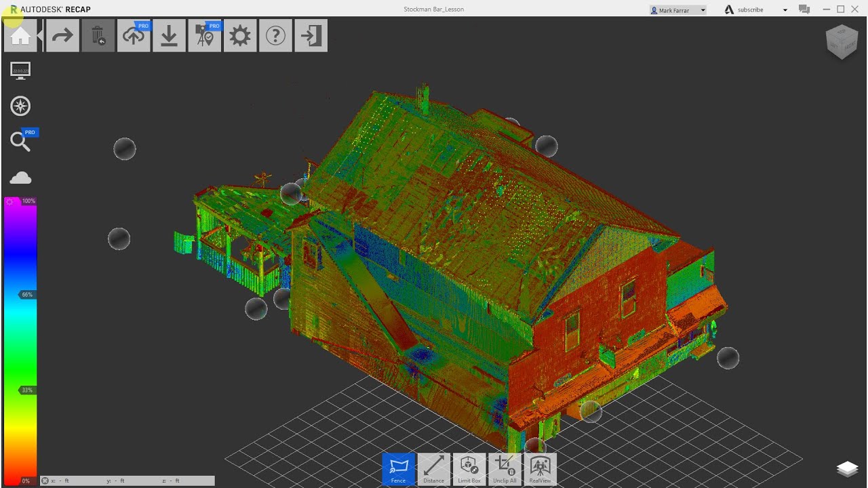Click the exit door icon
Image resolution: width=868 pixels, height=488 pixels.
(x=311, y=36)
